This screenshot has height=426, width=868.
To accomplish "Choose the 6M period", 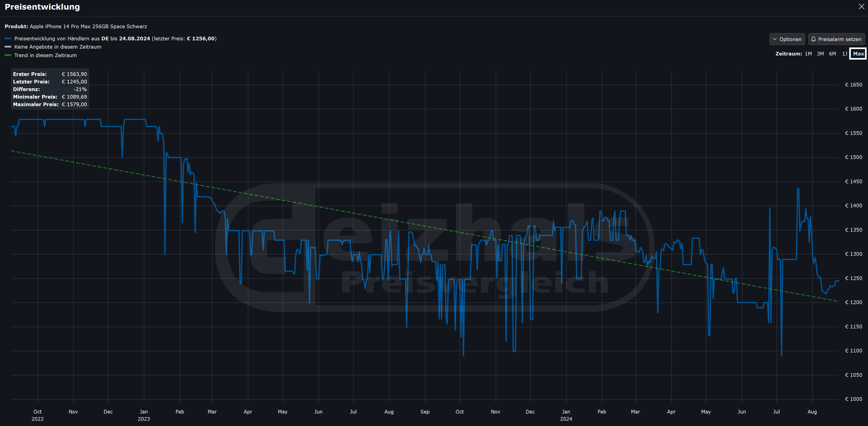I will click(832, 54).
